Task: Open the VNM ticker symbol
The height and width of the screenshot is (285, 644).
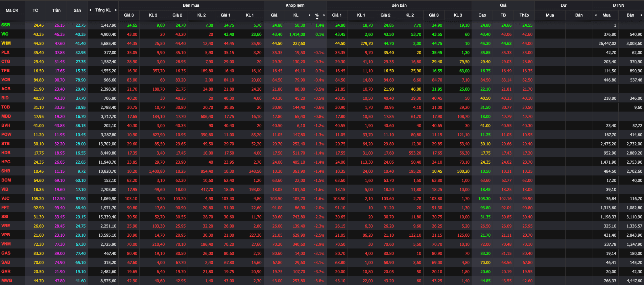Action: click(6, 244)
